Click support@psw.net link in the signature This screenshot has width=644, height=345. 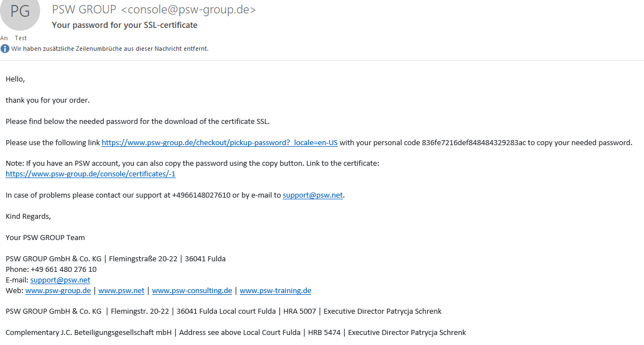tap(60, 280)
